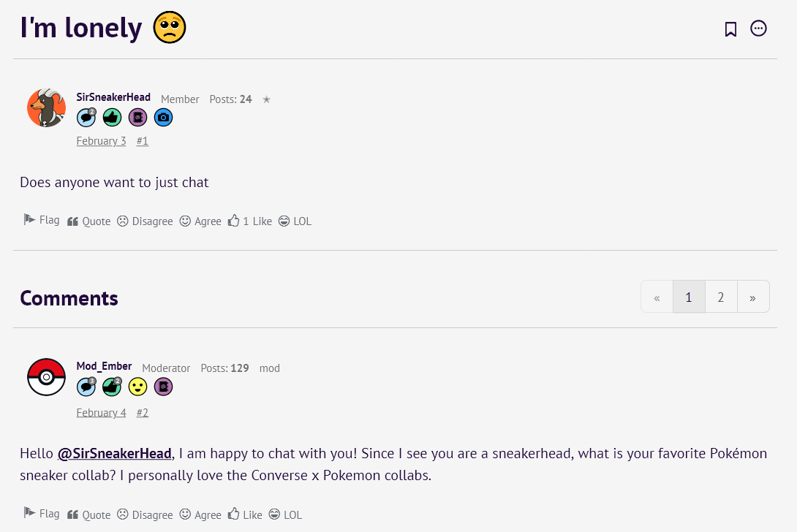Viewport: 797px width, 532px height.
Task: Click SirSneakerHead's camera badge icon
Action: [163, 117]
